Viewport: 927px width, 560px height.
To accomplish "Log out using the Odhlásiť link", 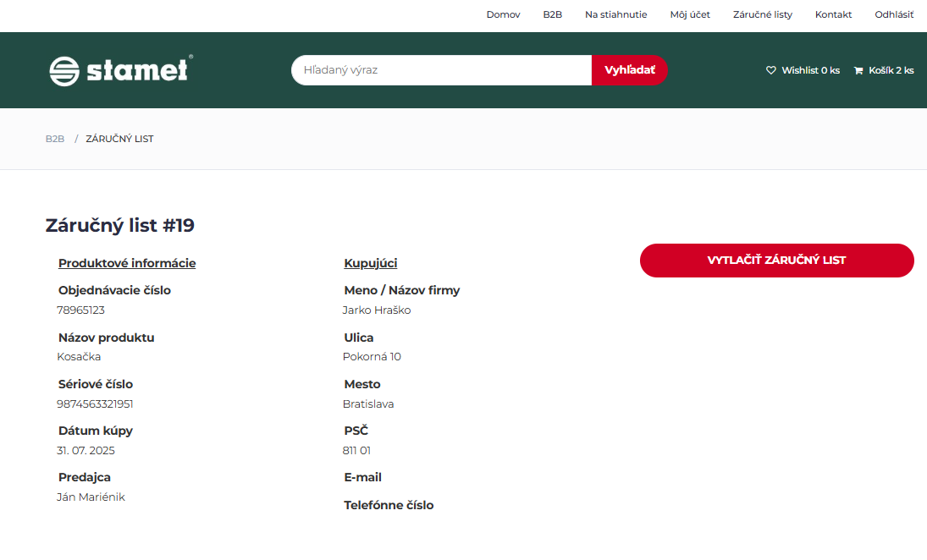I will [894, 14].
